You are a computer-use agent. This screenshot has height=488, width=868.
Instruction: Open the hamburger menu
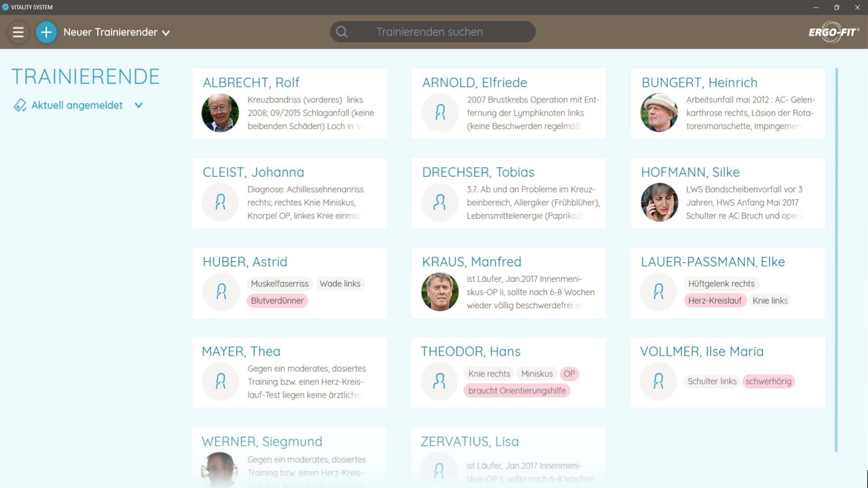tap(18, 32)
